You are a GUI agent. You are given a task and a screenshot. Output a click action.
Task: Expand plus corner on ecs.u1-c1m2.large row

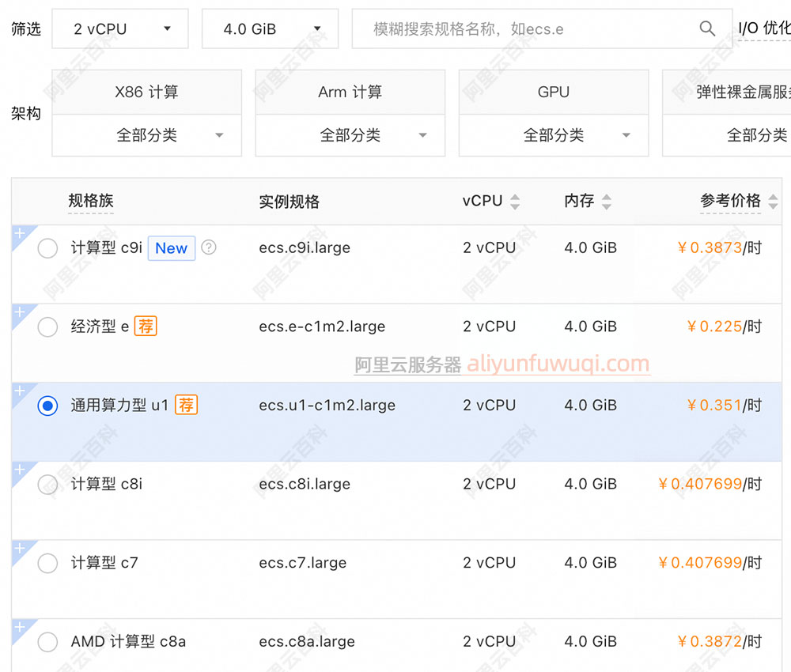tap(21, 391)
